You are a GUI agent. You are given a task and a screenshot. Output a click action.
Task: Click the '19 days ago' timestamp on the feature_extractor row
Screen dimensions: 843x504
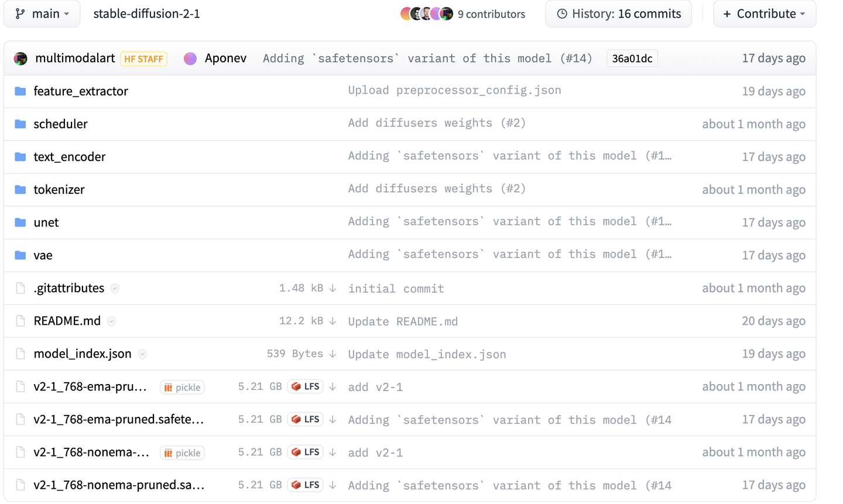click(x=774, y=91)
